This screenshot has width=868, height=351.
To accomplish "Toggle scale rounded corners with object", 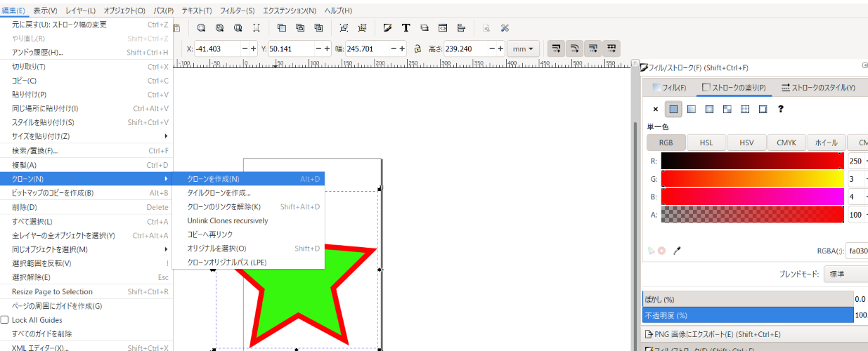I will coord(575,48).
